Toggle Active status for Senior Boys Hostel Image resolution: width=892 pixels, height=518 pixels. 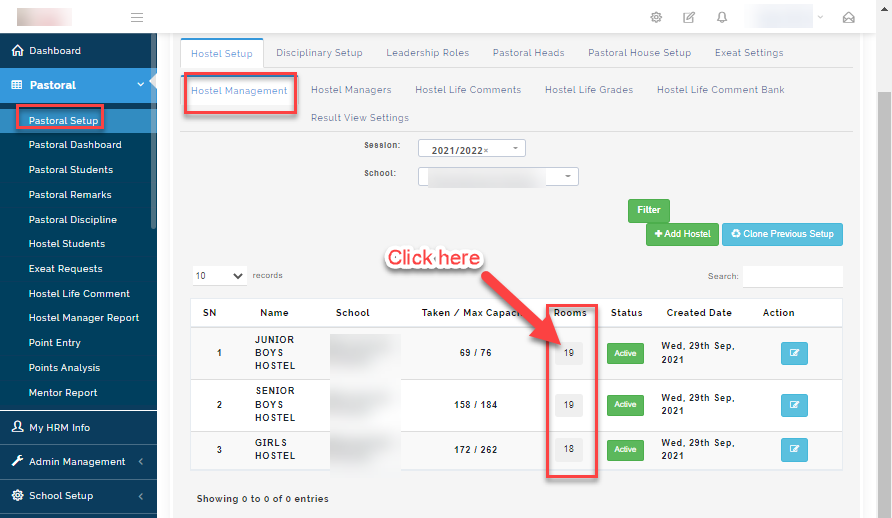pyautogui.click(x=625, y=405)
